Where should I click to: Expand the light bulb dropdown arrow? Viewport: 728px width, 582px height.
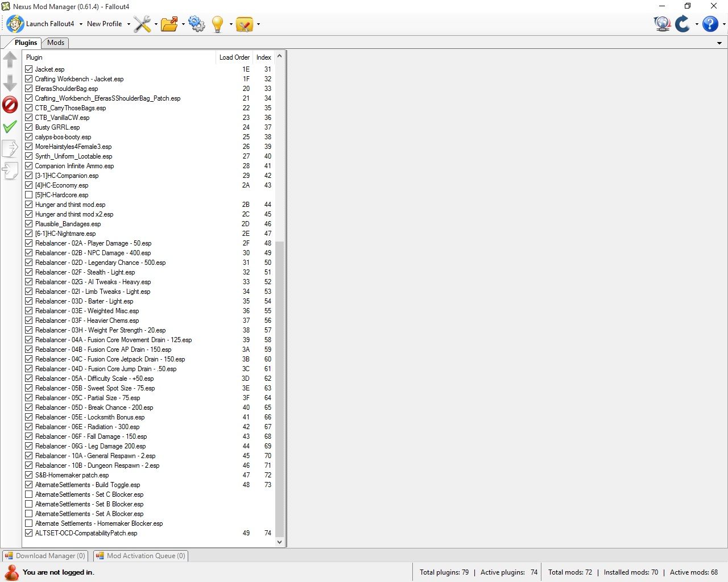(231, 24)
